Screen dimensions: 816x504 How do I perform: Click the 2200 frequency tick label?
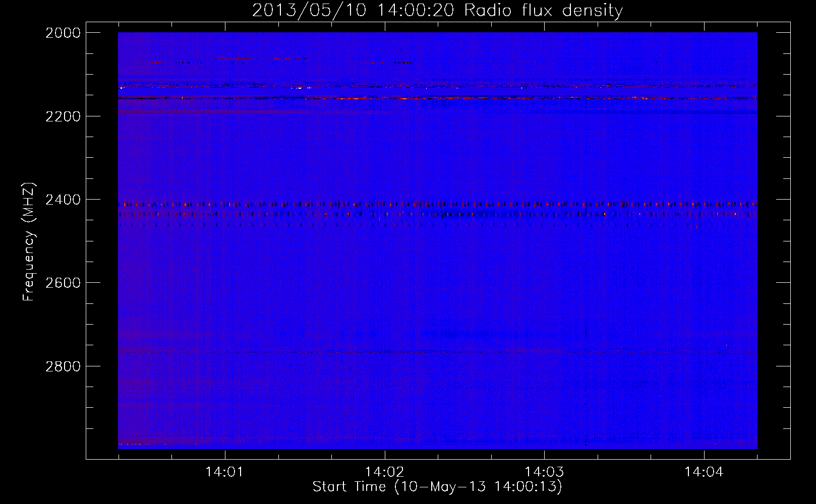pyautogui.click(x=63, y=116)
